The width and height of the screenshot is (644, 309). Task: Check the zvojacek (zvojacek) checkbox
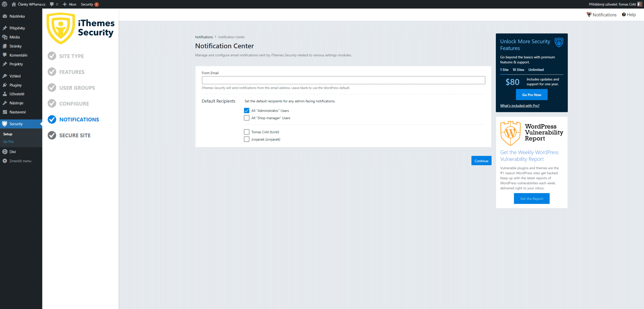[x=247, y=139]
